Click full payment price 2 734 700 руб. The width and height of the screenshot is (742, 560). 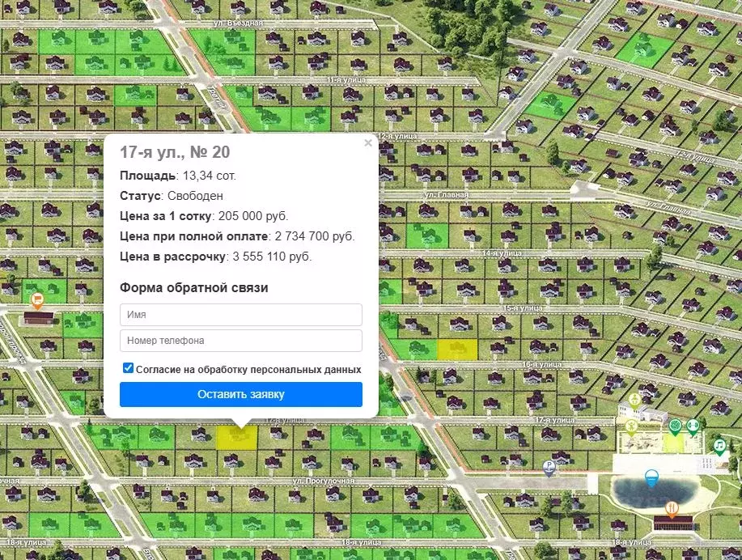pos(237,236)
